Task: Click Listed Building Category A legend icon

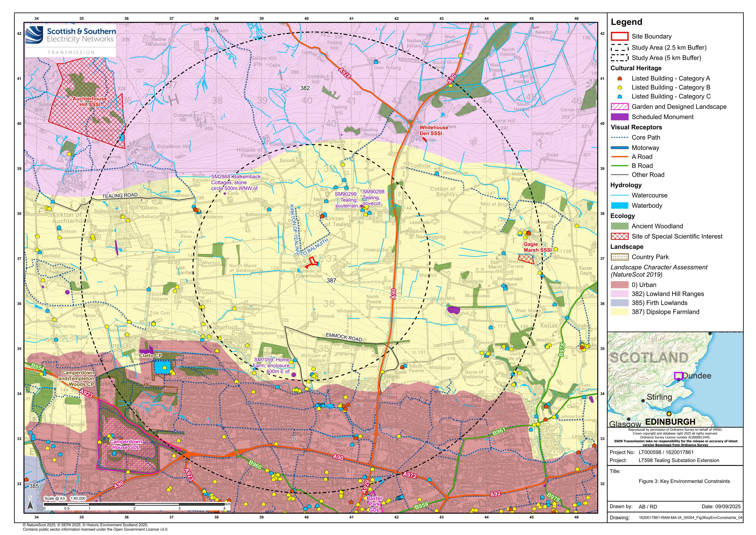Action: [619, 78]
